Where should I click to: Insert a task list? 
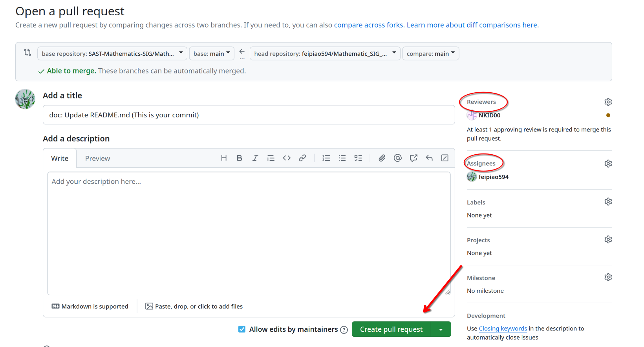(358, 158)
